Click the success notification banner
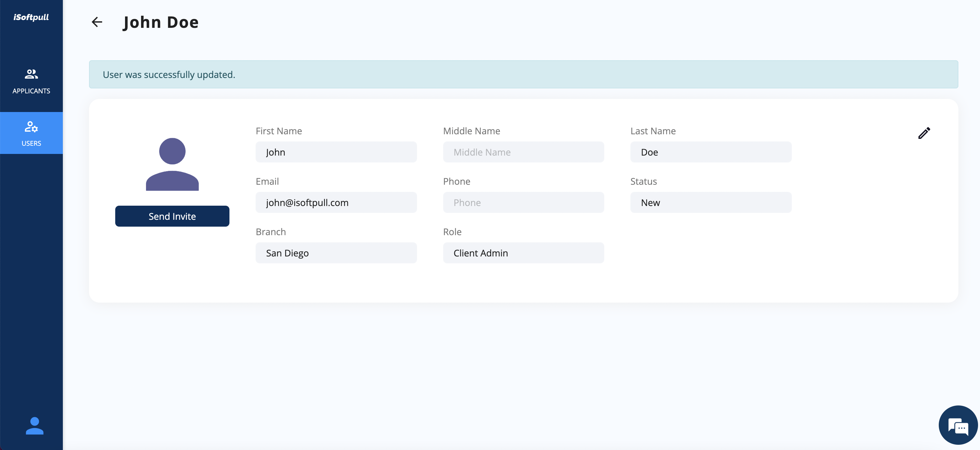 pyautogui.click(x=523, y=74)
